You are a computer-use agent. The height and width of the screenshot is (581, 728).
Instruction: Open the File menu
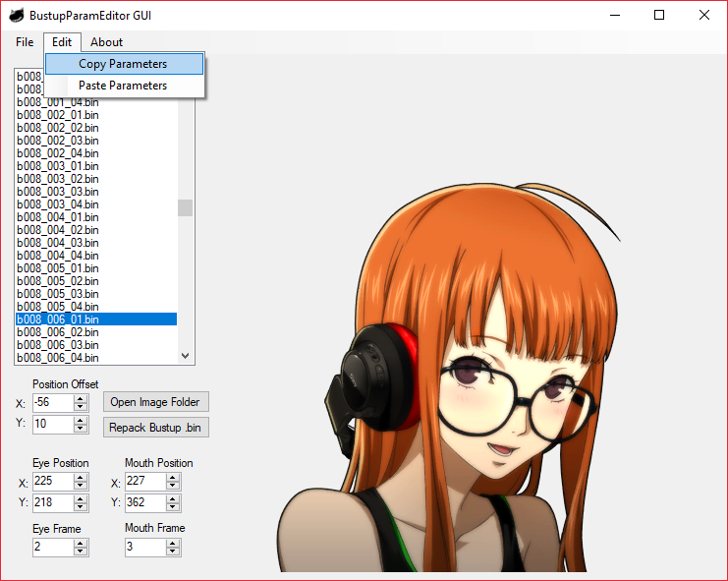pyautogui.click(x=25, y=42)
